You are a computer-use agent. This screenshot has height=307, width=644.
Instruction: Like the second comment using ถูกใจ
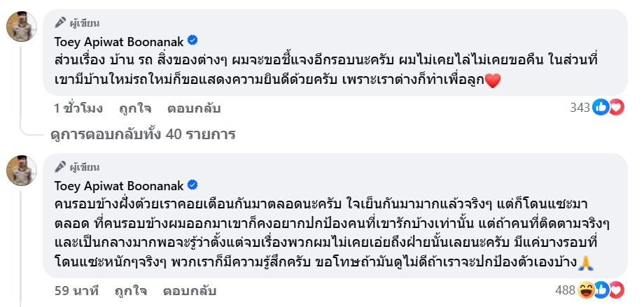tap(131, 290)
